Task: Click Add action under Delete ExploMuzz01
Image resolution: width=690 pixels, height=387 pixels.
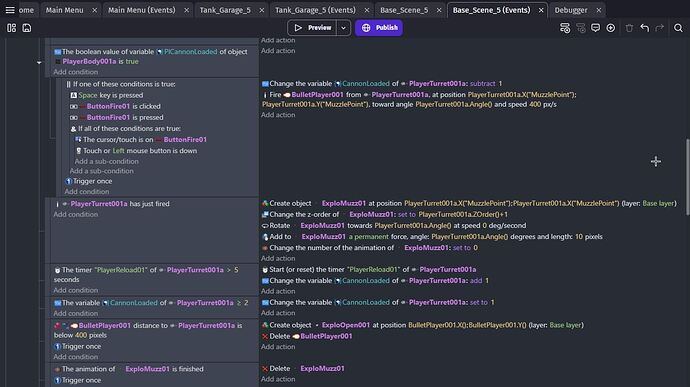Action: 278,379
